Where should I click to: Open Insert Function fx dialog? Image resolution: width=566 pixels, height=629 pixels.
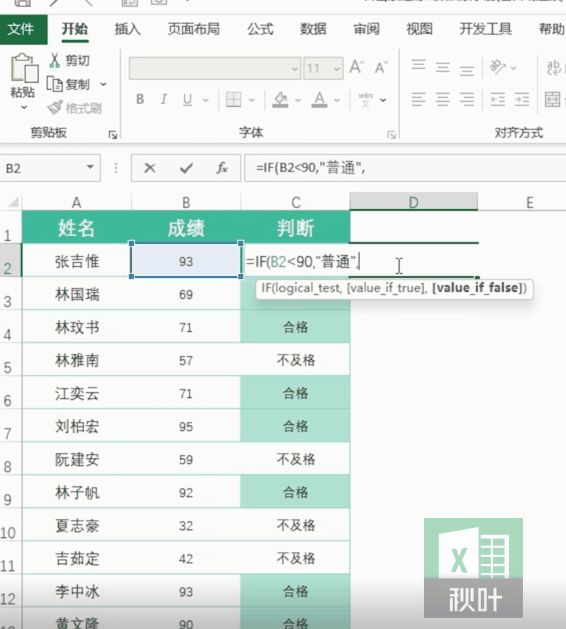pos(222,168)
